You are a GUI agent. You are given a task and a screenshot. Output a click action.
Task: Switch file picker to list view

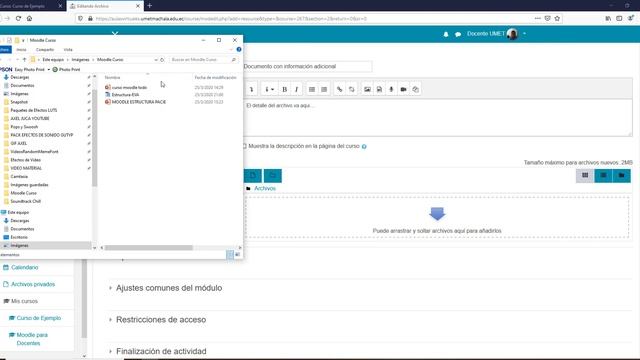tap(603, 176)
